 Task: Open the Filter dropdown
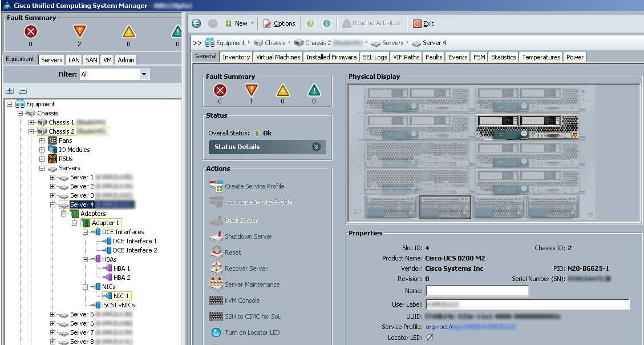pyautogui.click(x=144, y=74)
